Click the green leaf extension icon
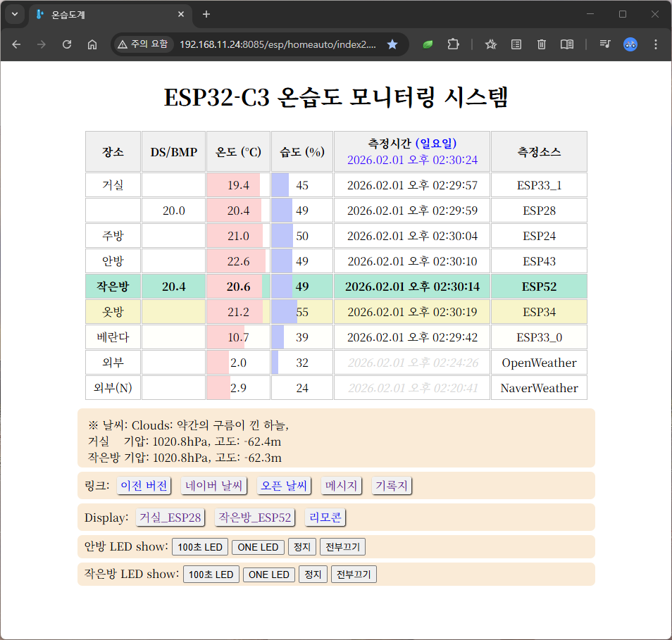This screenshot has height=640, width=672. pos(428,44)
